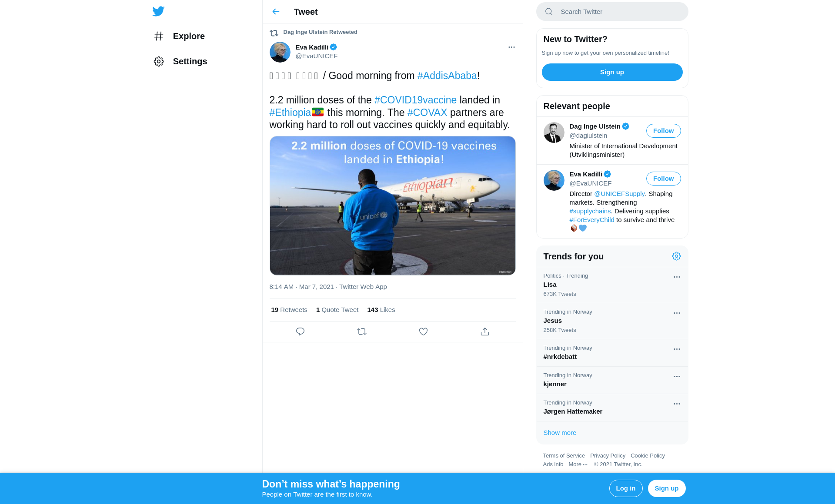Viewport: 835px width, 504px height.
Task: Open Explore from the sidebar
Action: tap(179, 36)
